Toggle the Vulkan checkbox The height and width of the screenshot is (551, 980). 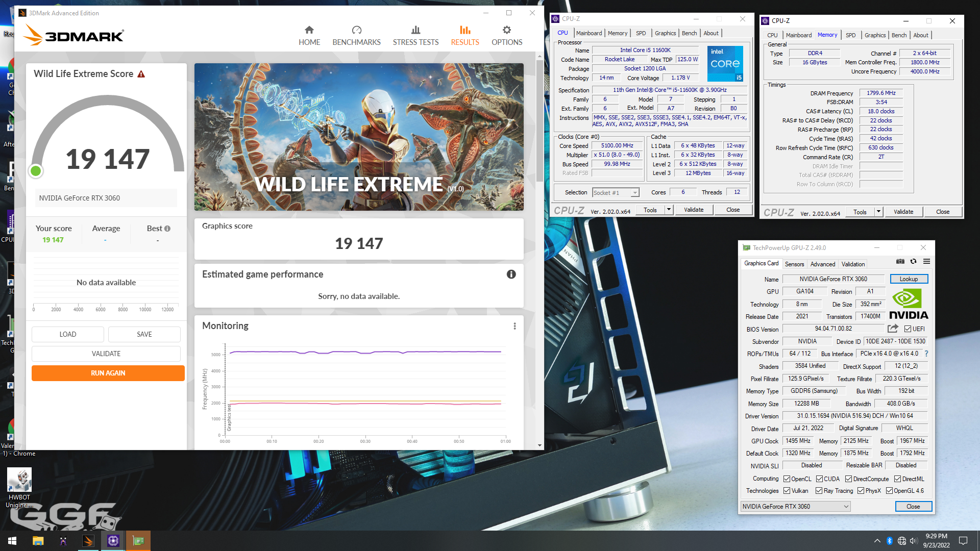[x=787, y=491]
